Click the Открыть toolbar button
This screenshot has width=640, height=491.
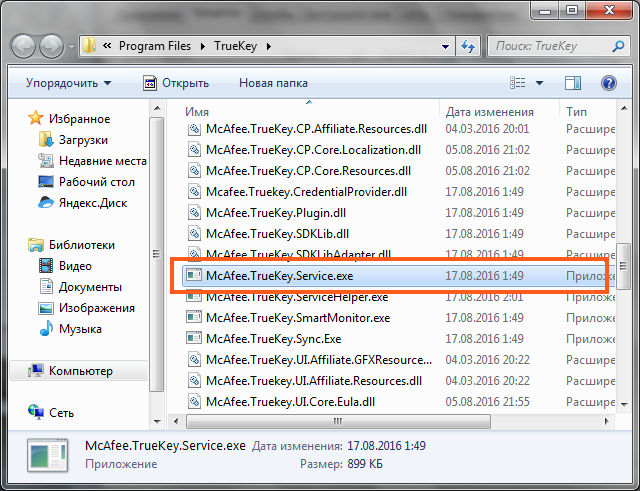176,83
